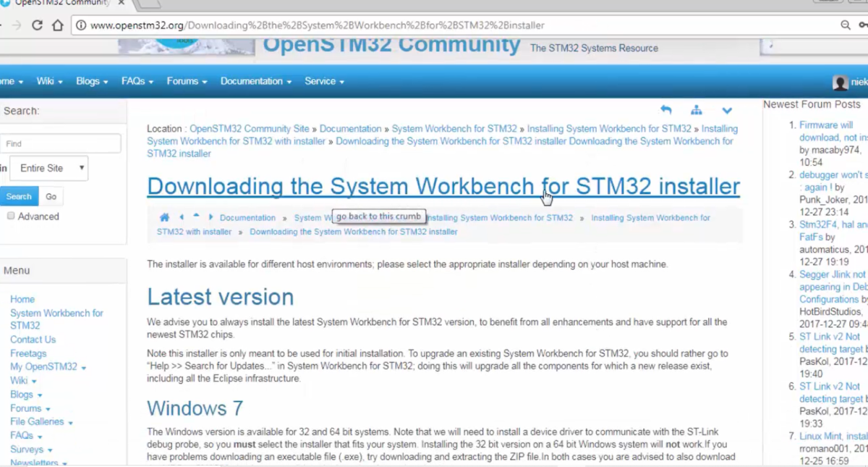Click the Go button
This screenshot has height=467, width=868.
51,196
